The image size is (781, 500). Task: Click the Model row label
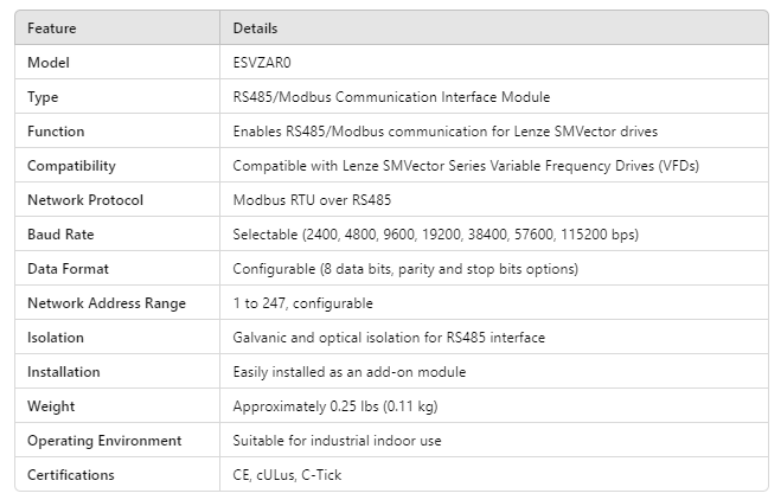tap(48, 62)
